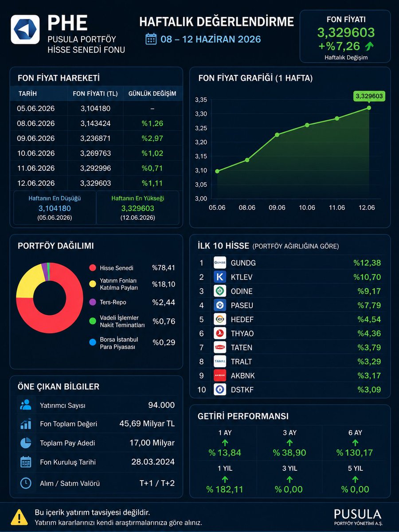Click the DSTKF stock logo

(x=220, y=390)
